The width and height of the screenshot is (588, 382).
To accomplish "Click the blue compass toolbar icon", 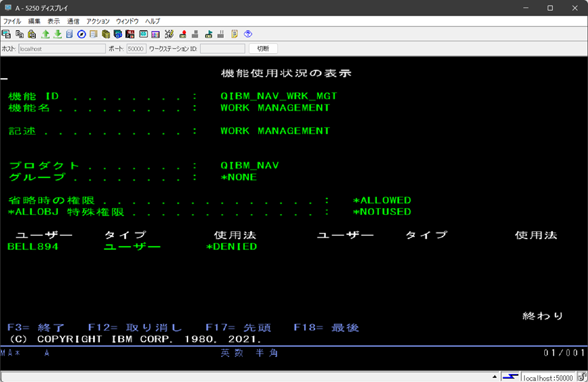I will pos(82,34).
